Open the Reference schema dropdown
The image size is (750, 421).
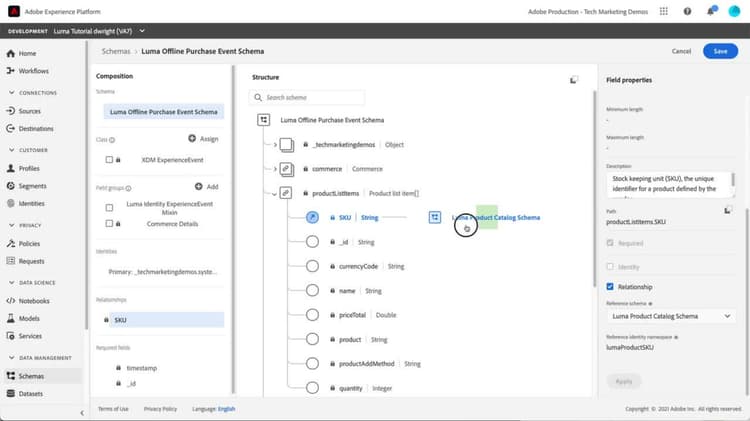coord(671,316)
